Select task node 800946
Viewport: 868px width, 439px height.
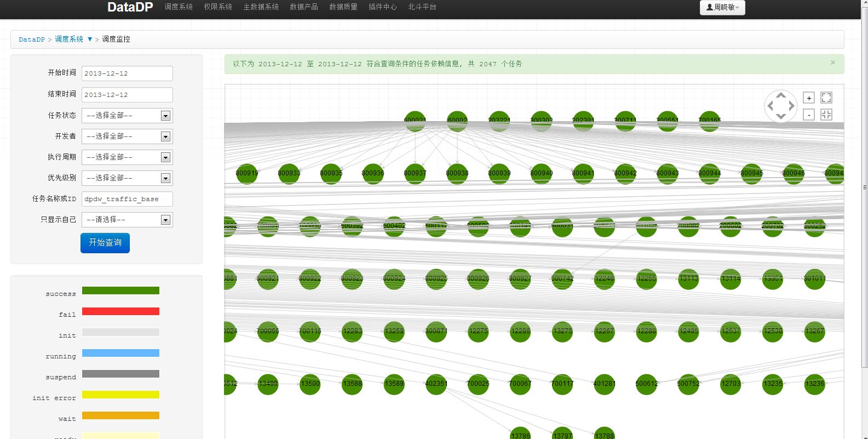[794, 173]
